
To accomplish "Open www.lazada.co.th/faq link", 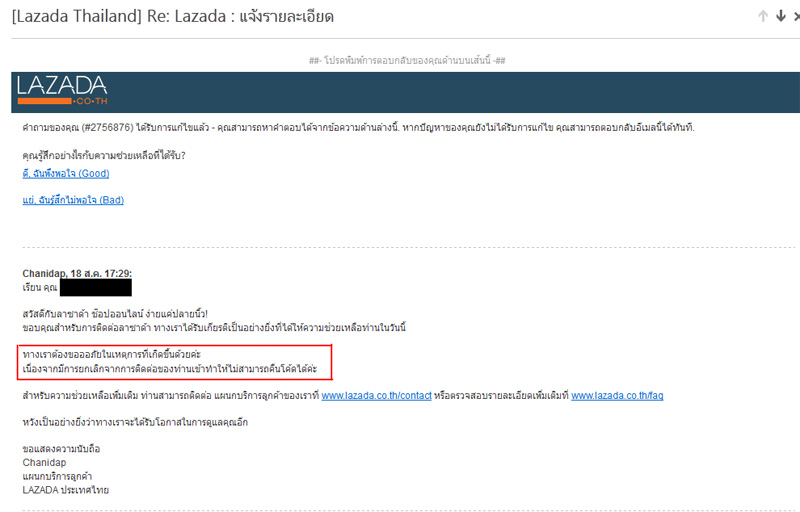I will coord(617,396).
